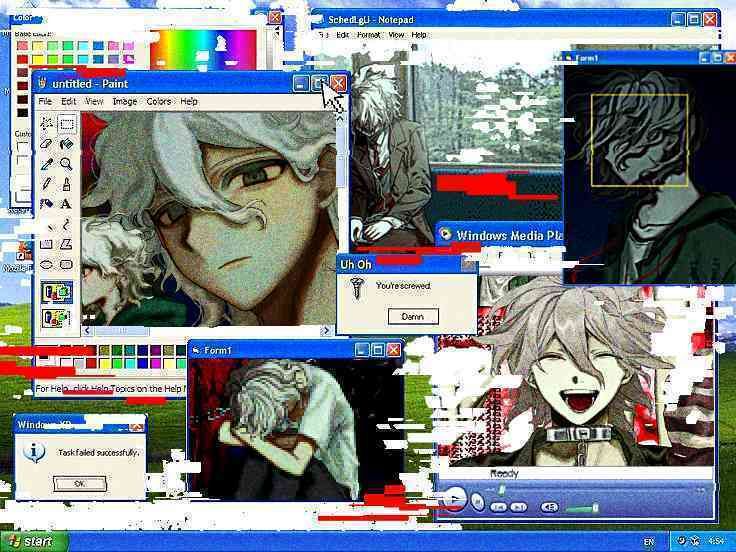Open the Edit menu in Notepad
The image size is (736, 552).
[x=343, y=35]
